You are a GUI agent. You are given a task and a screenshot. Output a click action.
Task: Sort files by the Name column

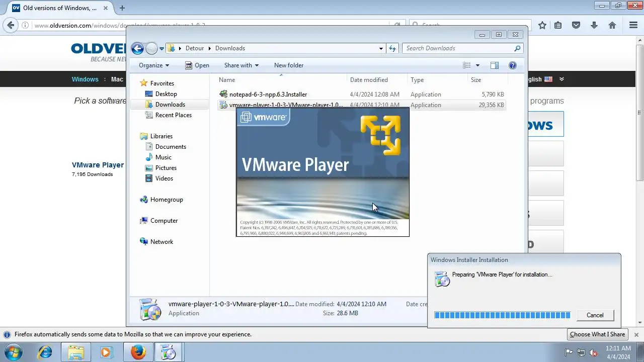[x=282, y=80]
